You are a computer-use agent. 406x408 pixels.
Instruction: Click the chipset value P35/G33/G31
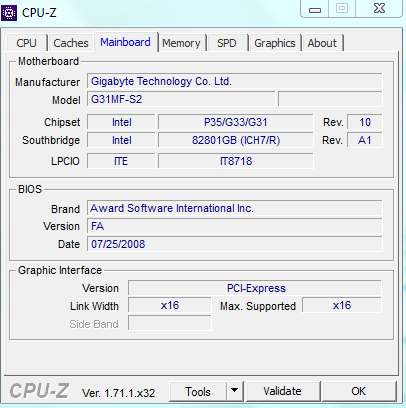(236, 122)
